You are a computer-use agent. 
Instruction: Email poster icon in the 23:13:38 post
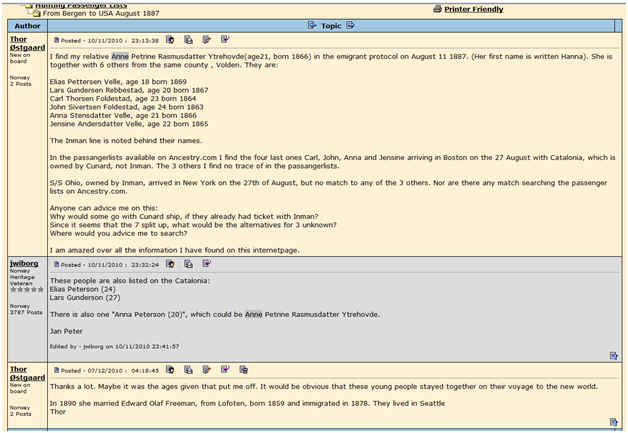click(188, 40)
